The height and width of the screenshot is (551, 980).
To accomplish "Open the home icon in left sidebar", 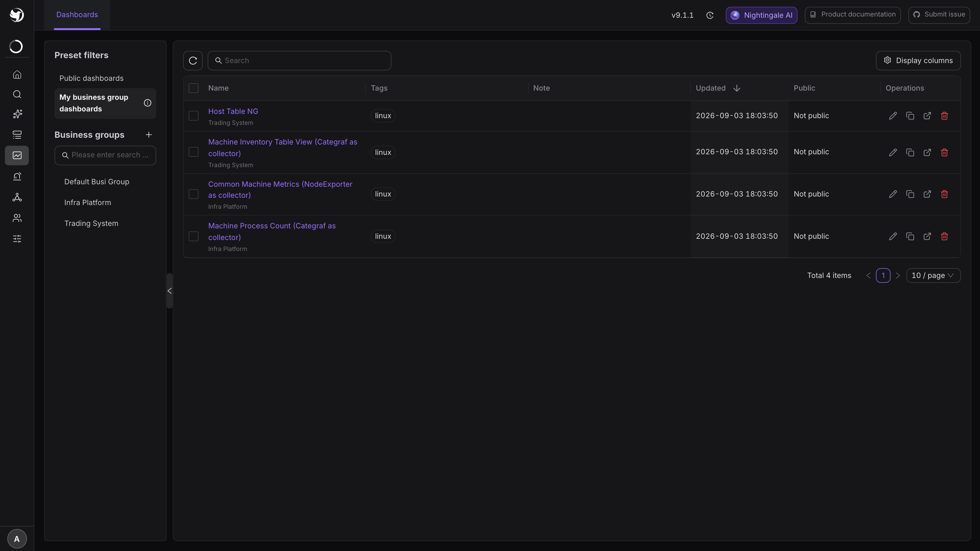I will point(17,74).
